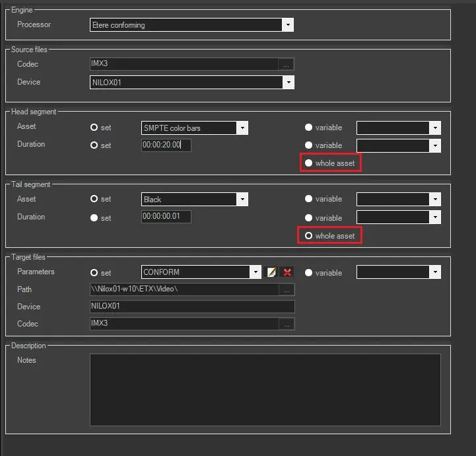Expand the SMPTE color bars asset dropdown
Screen dimensions: 476x456
pos(242,128)
